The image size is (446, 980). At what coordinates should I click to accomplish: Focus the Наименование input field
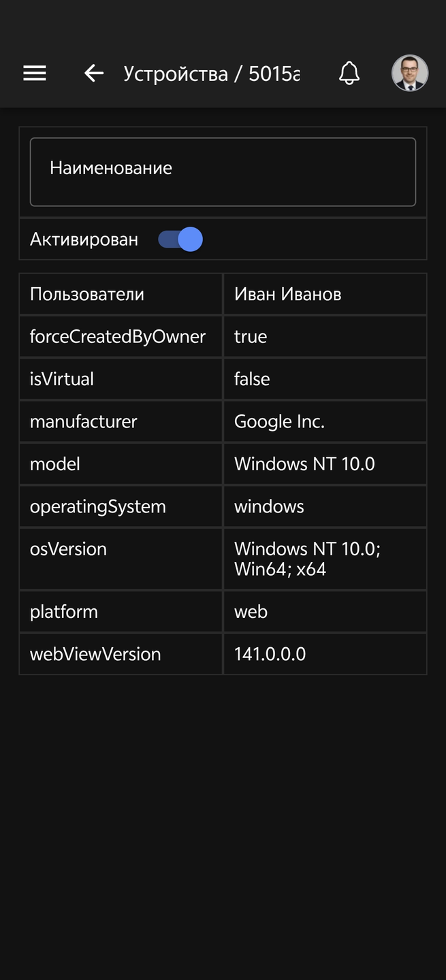click(223, 172)
